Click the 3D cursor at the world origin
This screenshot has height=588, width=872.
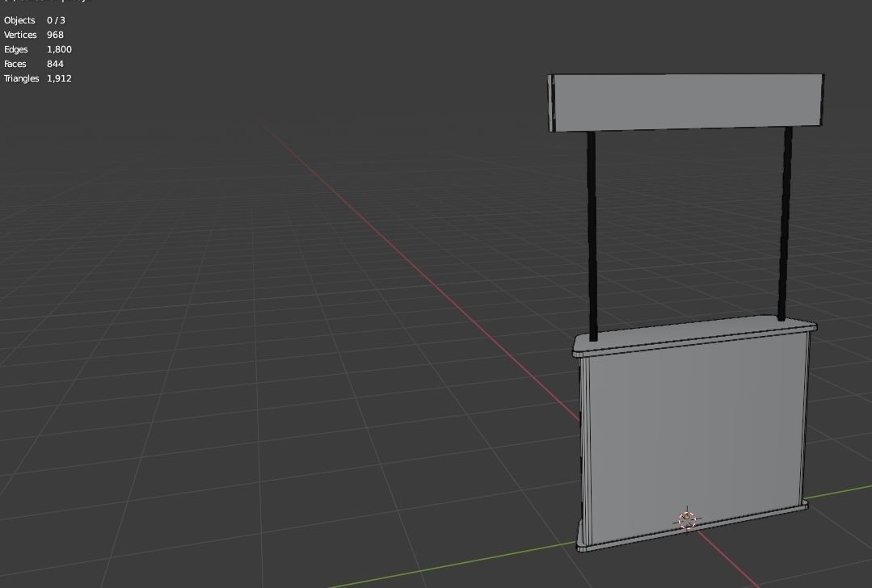point(688,519)
